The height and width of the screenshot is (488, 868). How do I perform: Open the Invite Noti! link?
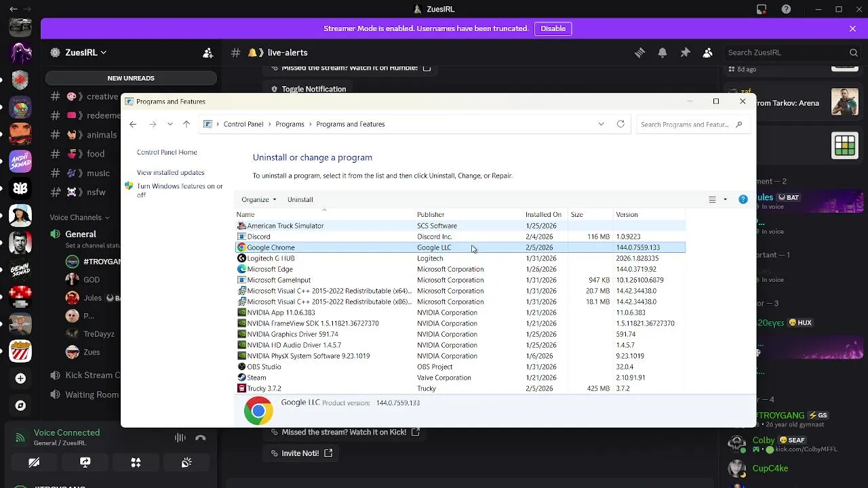tap(302, 453)
